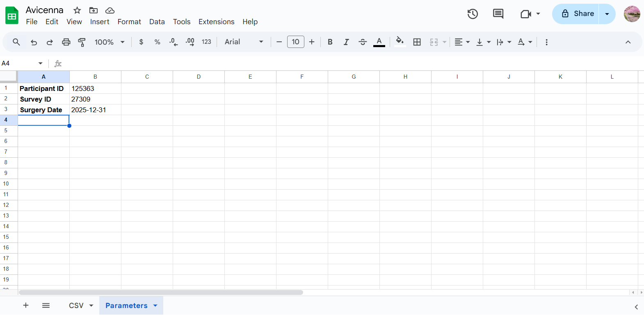
Task: Open the zoom 100% dropdown
Action: click(x=110, y=42)
